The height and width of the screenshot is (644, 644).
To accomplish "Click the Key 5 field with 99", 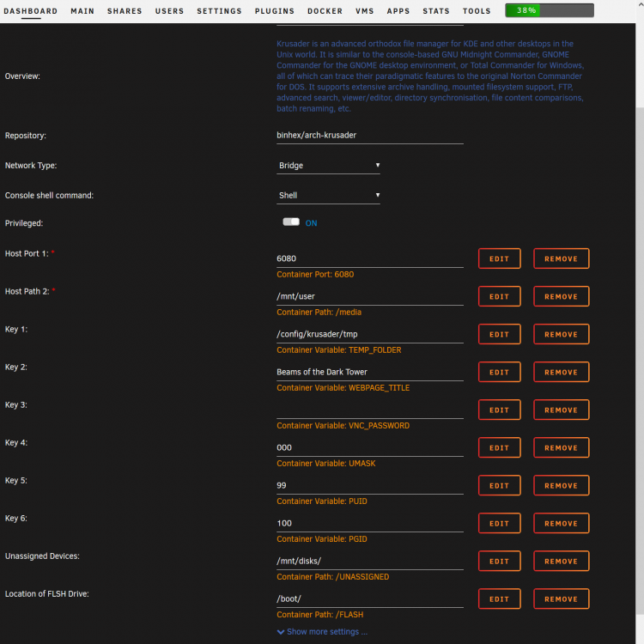I will (x=370, y=485).
